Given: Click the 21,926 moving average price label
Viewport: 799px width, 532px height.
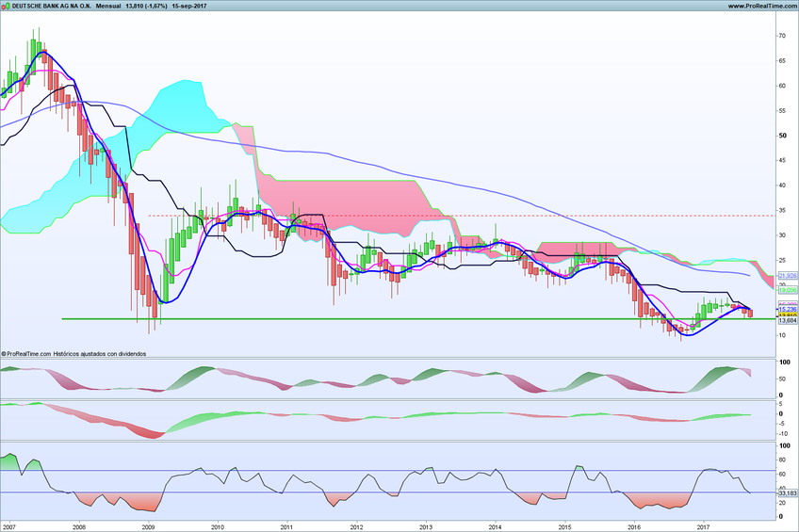Looking at the screenshot, I should [788, 276].
